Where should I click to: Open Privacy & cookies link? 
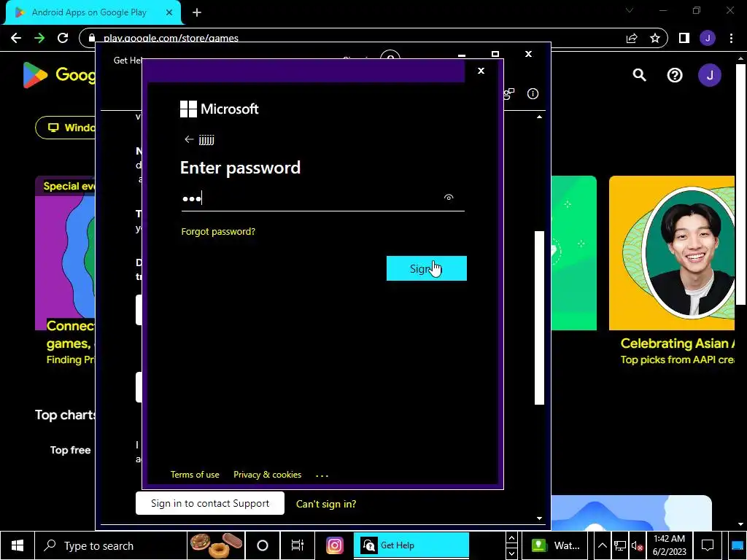(267, 475)
